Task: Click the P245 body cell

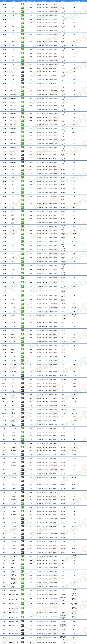Action: tap(63, 383)
